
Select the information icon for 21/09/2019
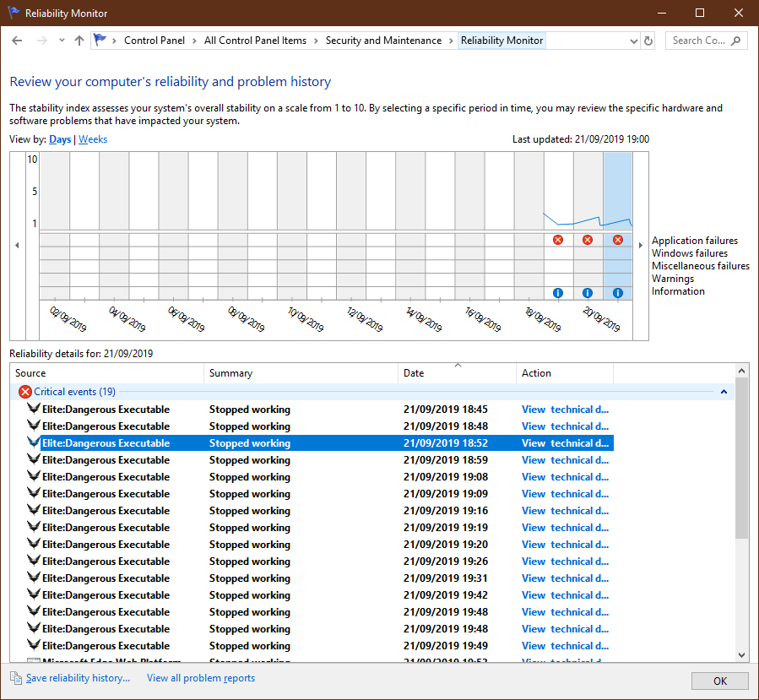tap(618, 293)
